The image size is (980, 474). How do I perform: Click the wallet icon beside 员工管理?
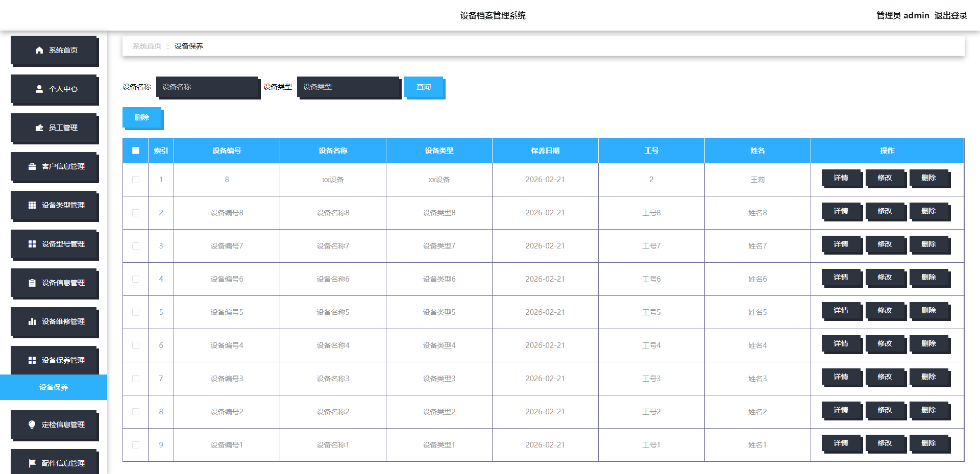pos(39,128)
